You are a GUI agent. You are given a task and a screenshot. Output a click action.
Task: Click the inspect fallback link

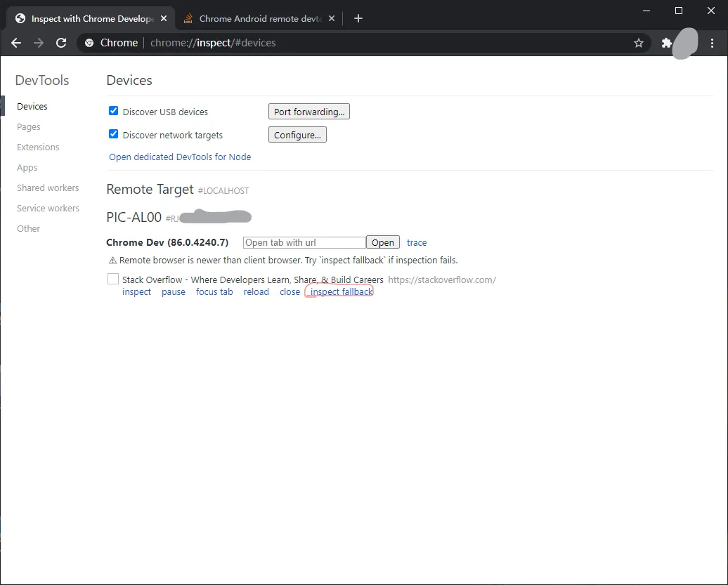[x=342, y=292]
